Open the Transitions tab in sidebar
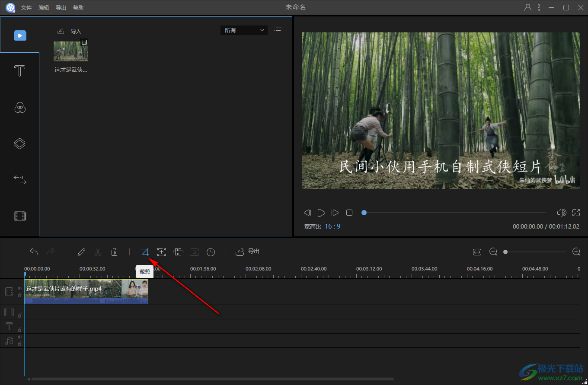 (20, 180)
